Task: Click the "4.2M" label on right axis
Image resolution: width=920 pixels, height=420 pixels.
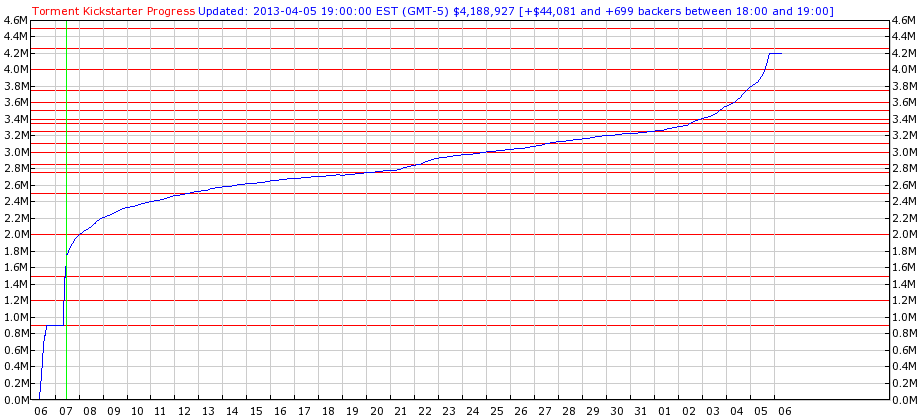Action: (x=904, y=53)
